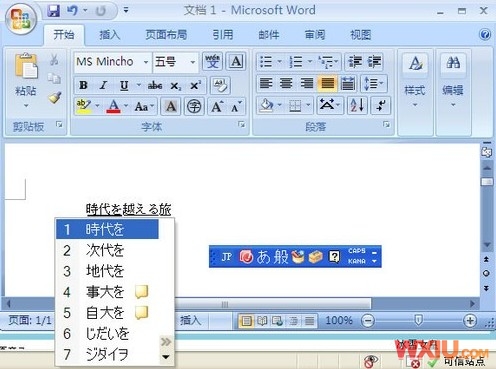The height and width of the screenshot is (369, 496).
Task: Expand the 粘贴 paste options arrow
Action: (26, 106)
